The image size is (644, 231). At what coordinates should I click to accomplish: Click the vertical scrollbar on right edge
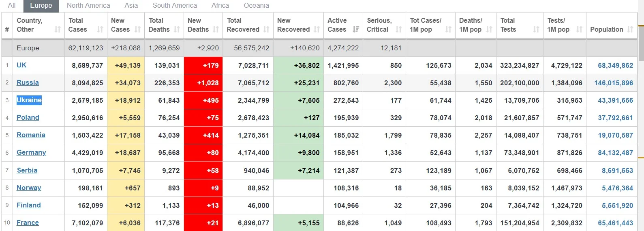pyautogui.click(x=641, y=122)
